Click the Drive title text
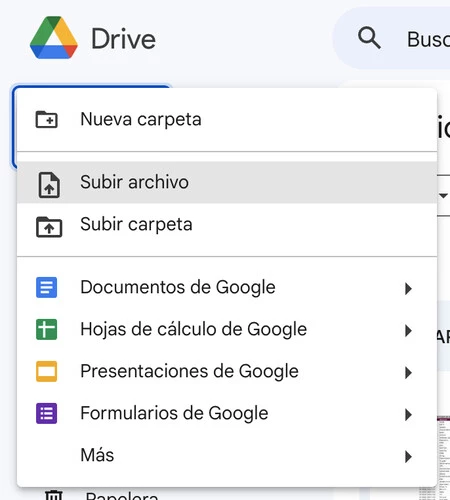Image resolution: width=450 pixels, height=500 pixels. 123,39
